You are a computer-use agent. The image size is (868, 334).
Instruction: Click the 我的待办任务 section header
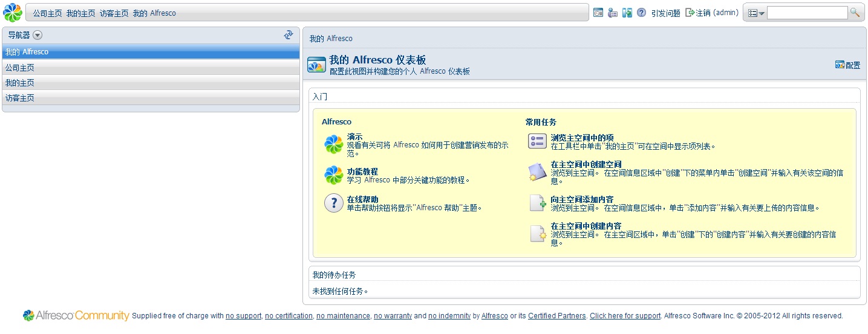pyautogui.click(x=334, y=275)
